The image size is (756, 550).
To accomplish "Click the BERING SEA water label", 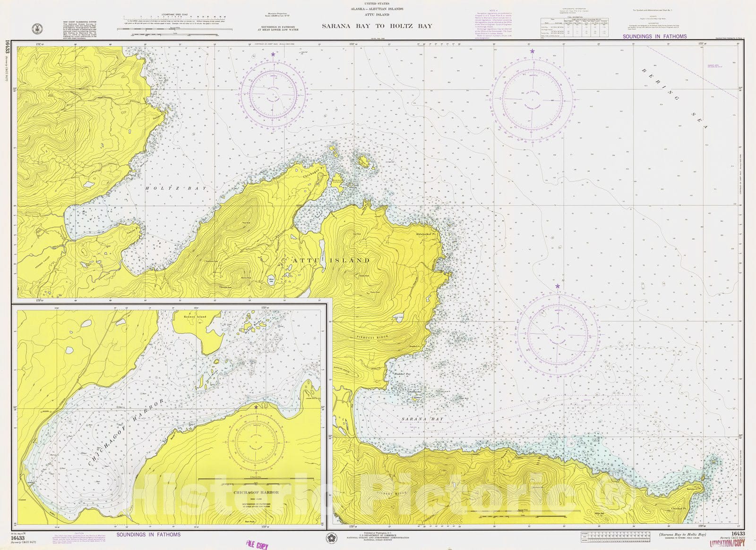I will pos(675,98).
